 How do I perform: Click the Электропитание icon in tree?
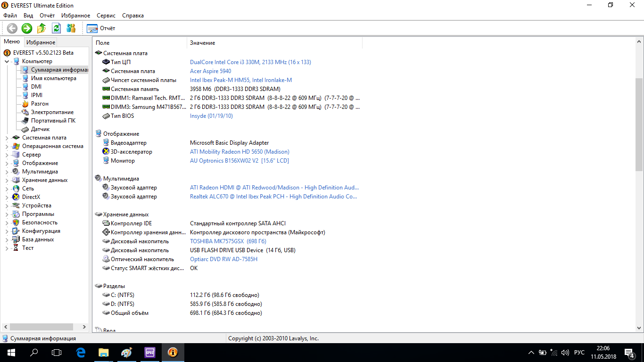[25, 112]
